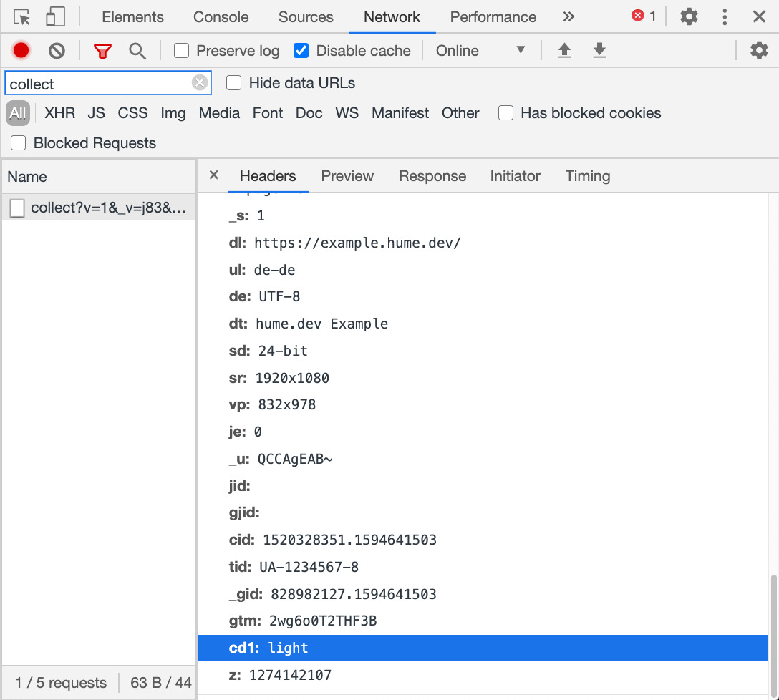Viewport: 779px width, 700px height.
Task: Open the Timing tab of request
Action: 587,176
